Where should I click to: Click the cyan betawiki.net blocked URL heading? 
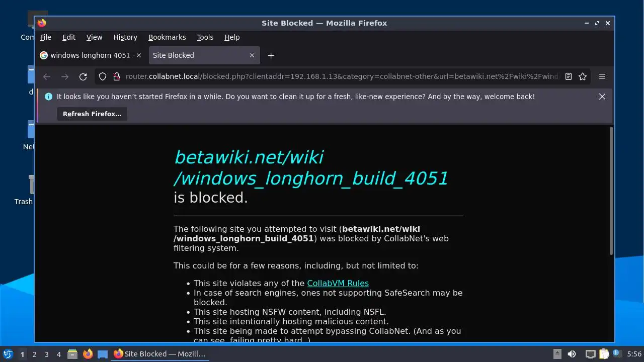coord(311,167)
